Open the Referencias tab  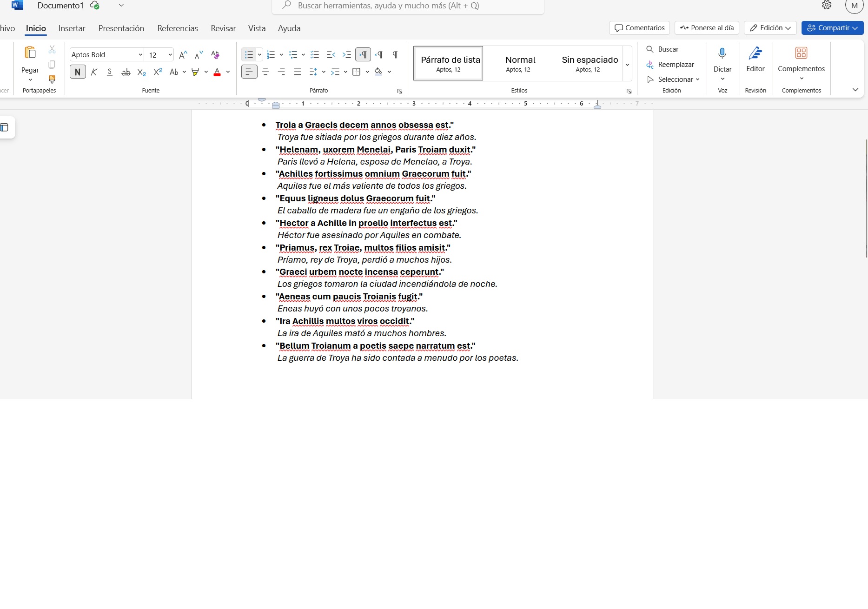pos(177,28)
